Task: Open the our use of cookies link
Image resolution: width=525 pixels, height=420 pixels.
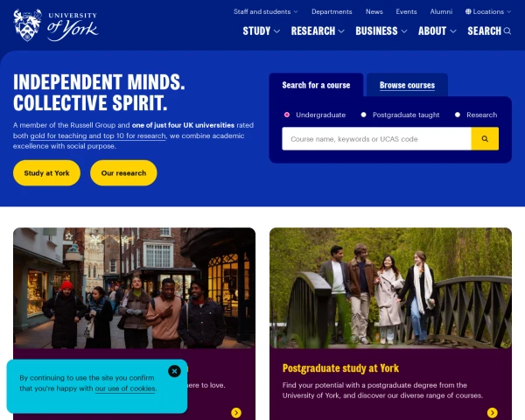Action: coord(125,388)
